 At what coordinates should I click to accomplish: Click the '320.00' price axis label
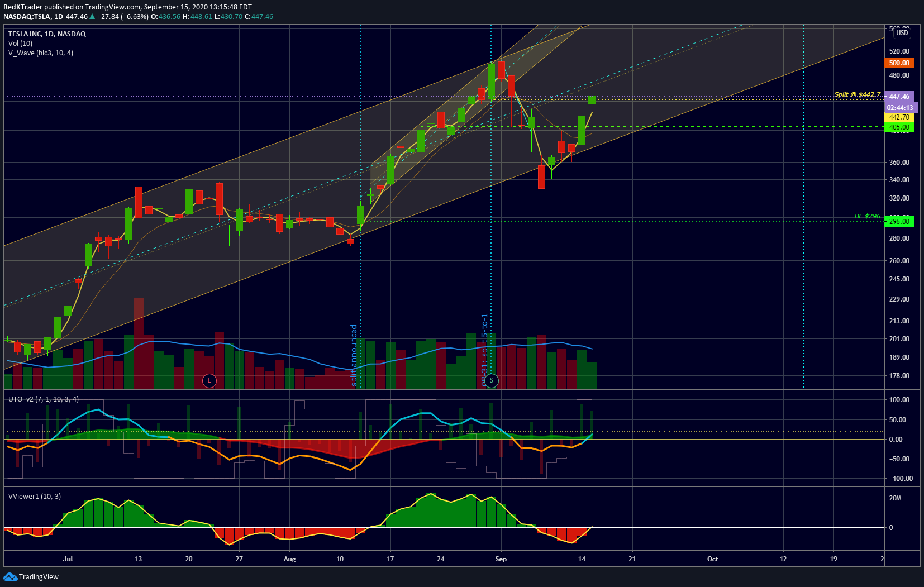coord(899,198)
